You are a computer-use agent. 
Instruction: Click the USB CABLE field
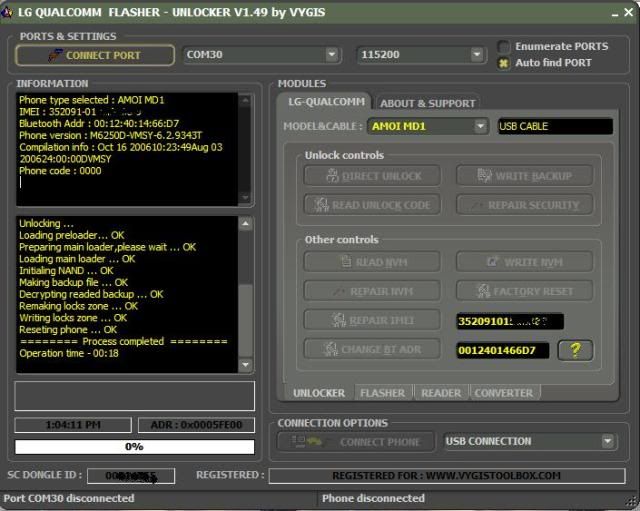(x=555, y=126)
